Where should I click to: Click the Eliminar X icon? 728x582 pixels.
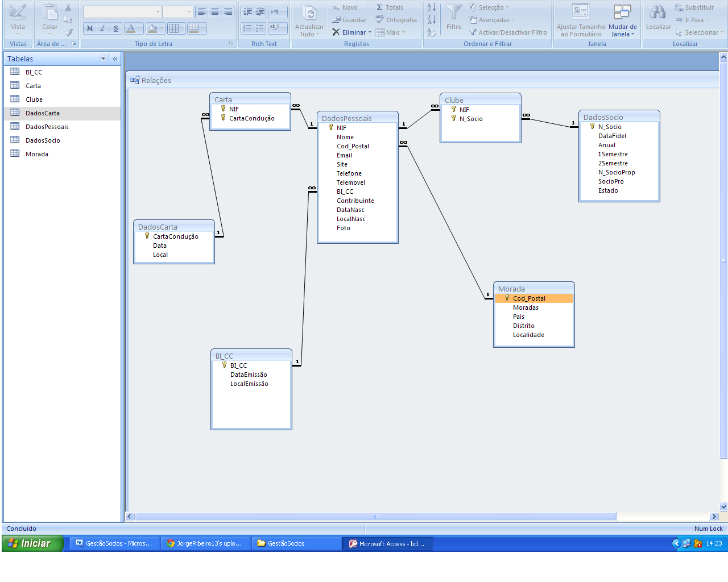pyautogui.click(x=336, y=32)
